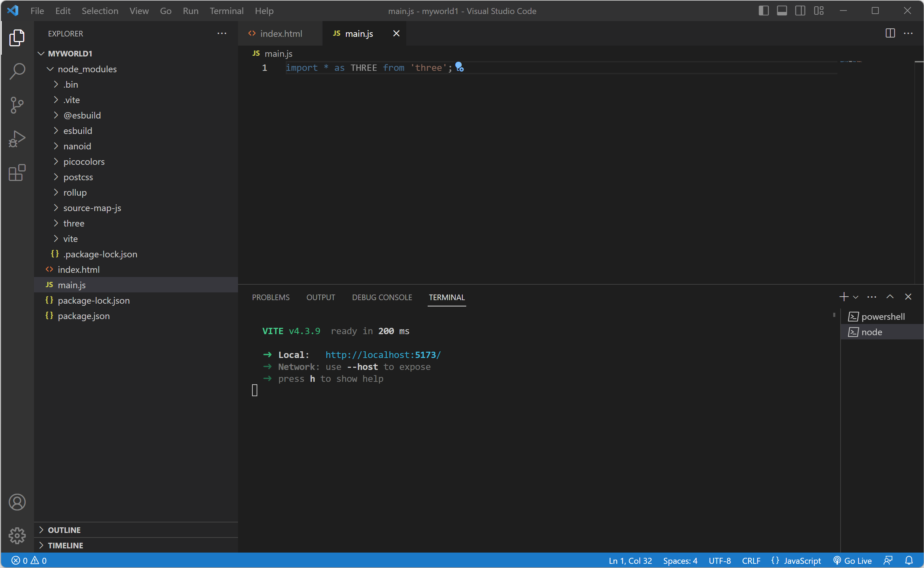The image size is (924, 568).
Task: Click the editor minimap preview
Action: point(850,61)
